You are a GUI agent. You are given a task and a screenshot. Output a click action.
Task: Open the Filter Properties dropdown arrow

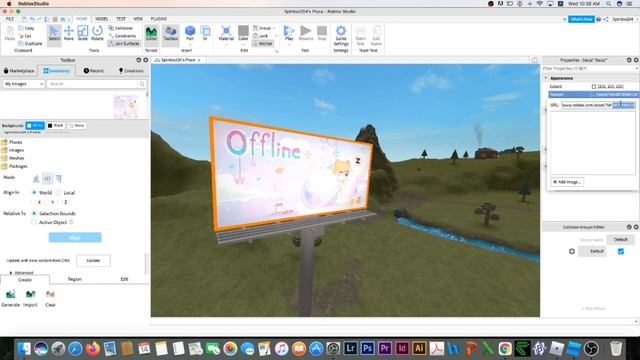[636, 69]
